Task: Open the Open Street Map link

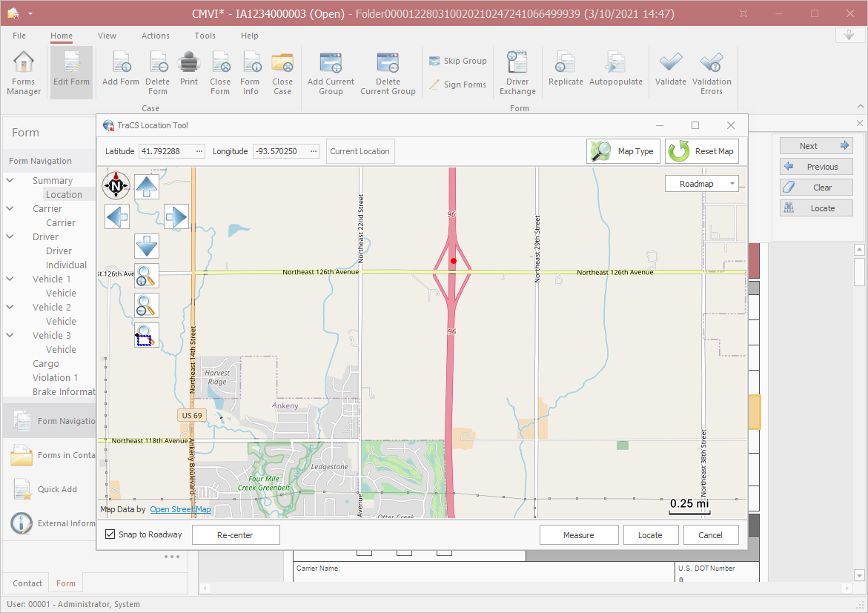Action: pyautogui.click(x=180, y=509)
